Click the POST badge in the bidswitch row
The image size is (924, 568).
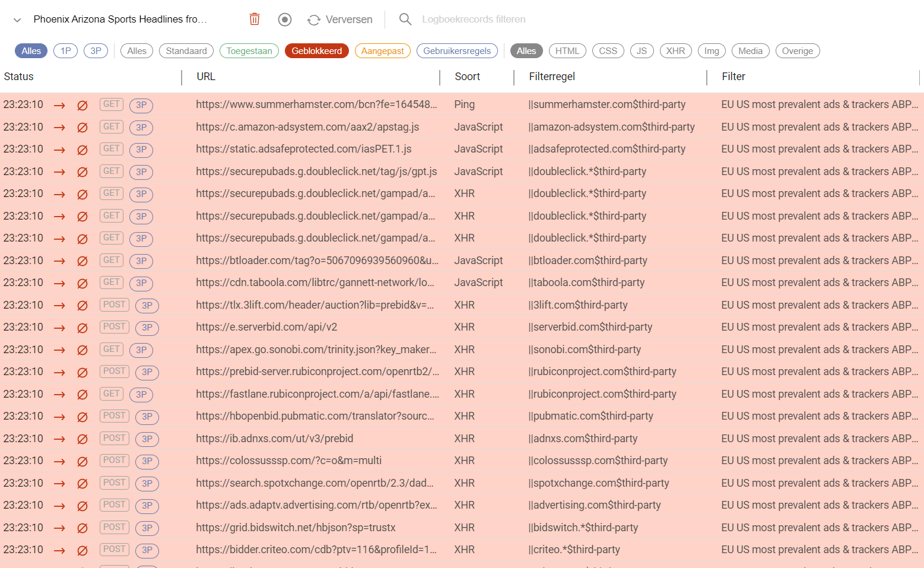click(x=115, y=527)
